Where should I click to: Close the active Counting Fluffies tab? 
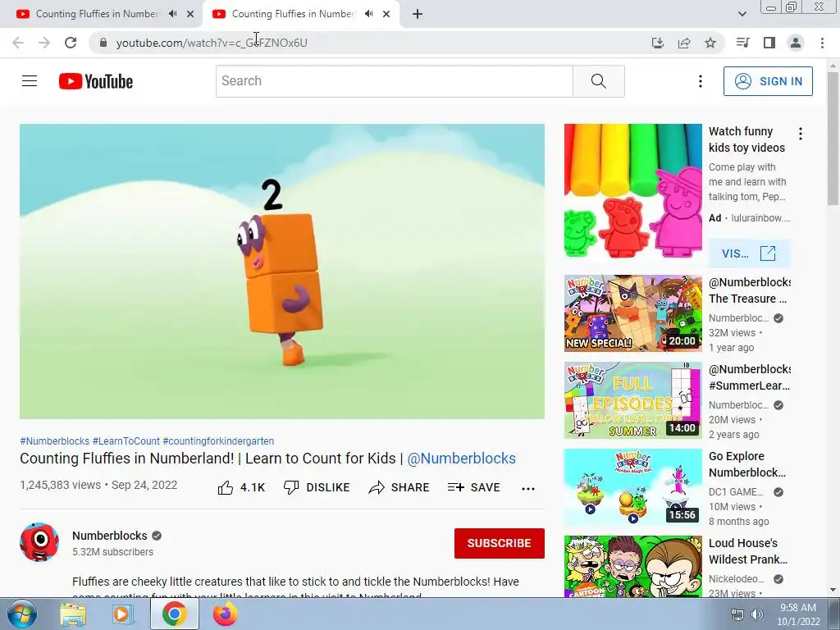(386, 14)
